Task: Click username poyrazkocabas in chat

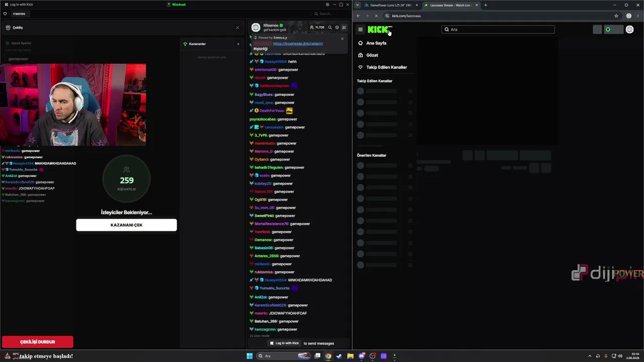Action: click(x=263, y=119)
